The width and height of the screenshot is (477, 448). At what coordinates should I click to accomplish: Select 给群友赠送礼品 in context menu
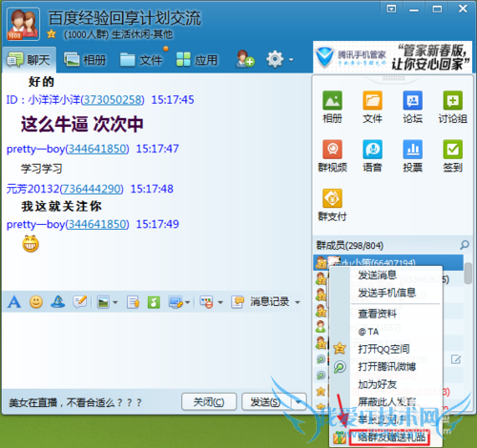click(391, 438)
